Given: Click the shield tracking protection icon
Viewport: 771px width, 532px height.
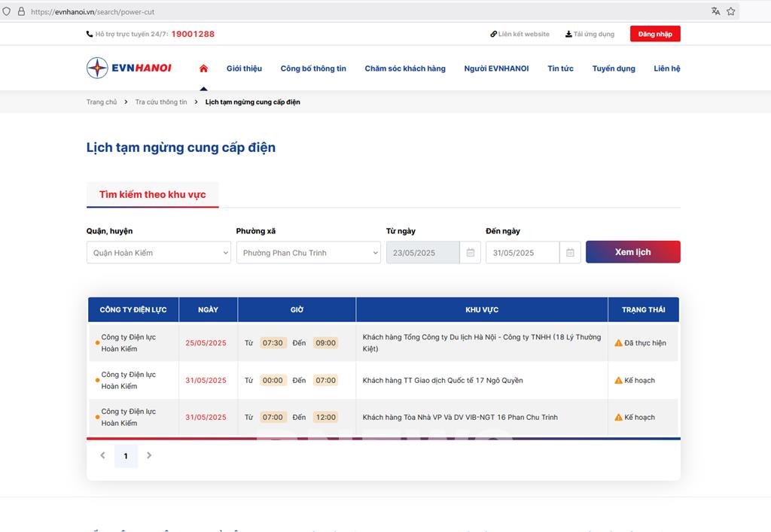Looking at the screenshot, I should (x=6, y=11).
